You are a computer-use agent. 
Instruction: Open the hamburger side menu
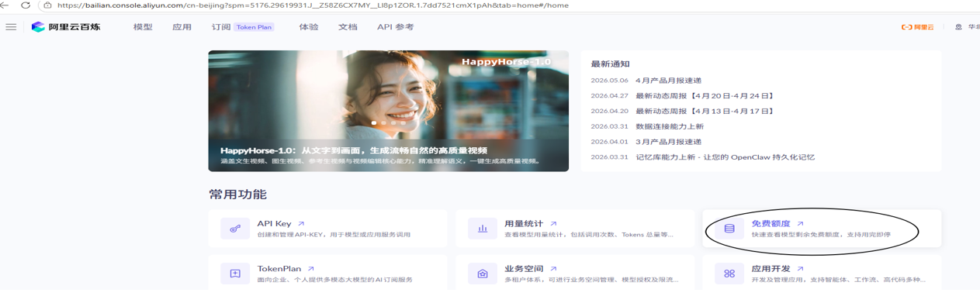[11, 27]
